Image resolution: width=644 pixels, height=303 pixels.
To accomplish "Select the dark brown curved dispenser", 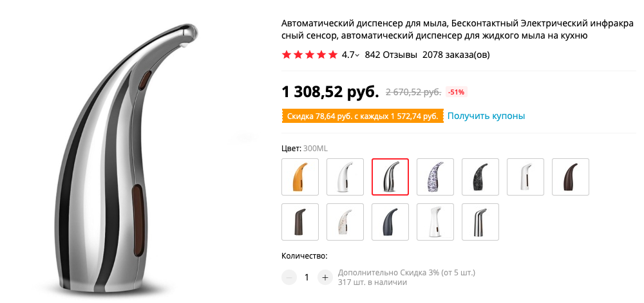I will (x=571, y=177).
